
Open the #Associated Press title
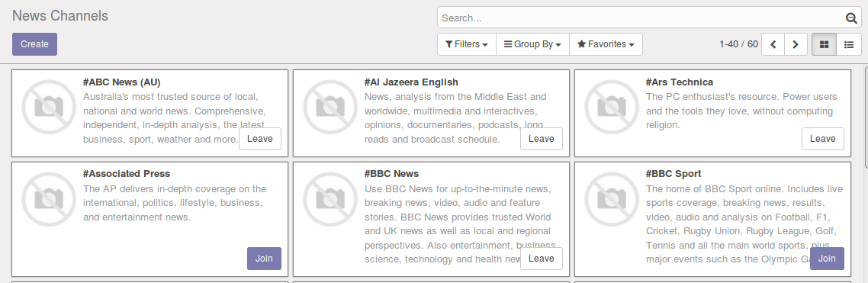click(x=127, y=175)
